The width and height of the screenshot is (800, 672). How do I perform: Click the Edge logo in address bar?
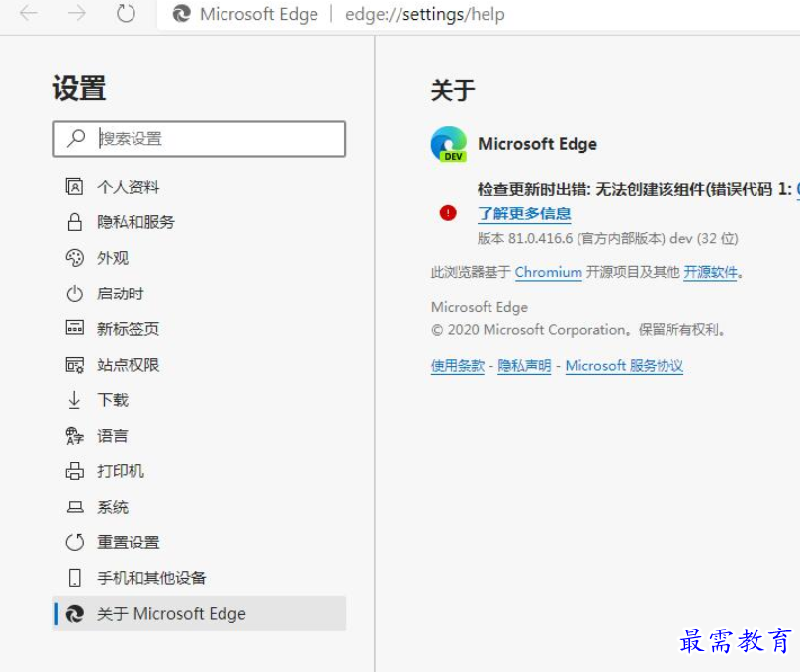coord(181,14)
